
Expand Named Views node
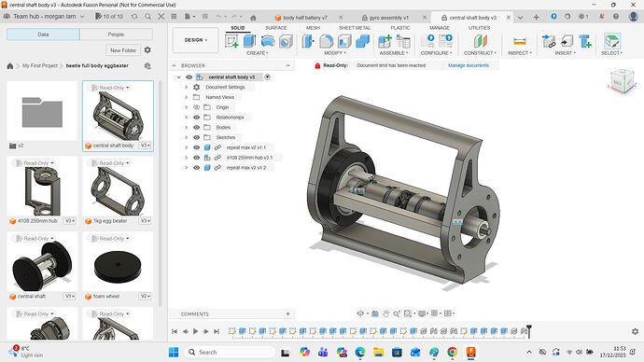[186, 97]
